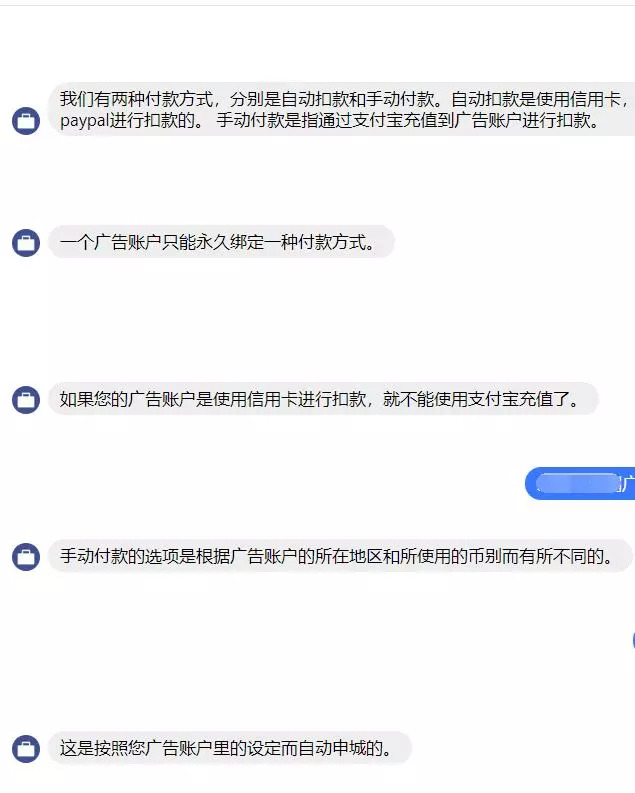Open the blue user reply bubble
Image resolution: width=635 pixels, height=793 pixels.
[x=580, y=483]
